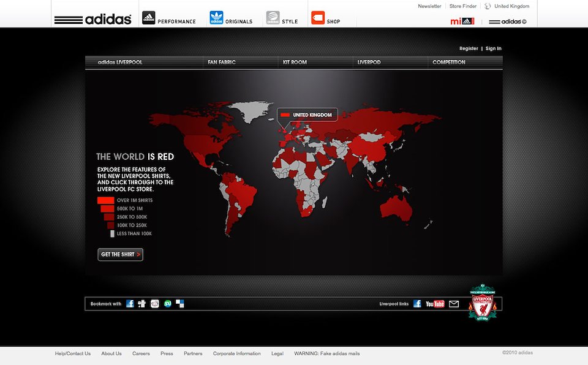This screenshot has width=588, height=365.
Task: Open YouTube icon in Liverpool links
Action: [435, 304]
